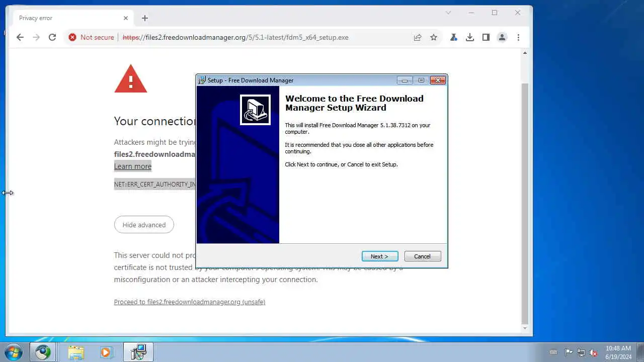Open Chrome from the taskbar
644x362 pixels.
click(x=43, y=352)
